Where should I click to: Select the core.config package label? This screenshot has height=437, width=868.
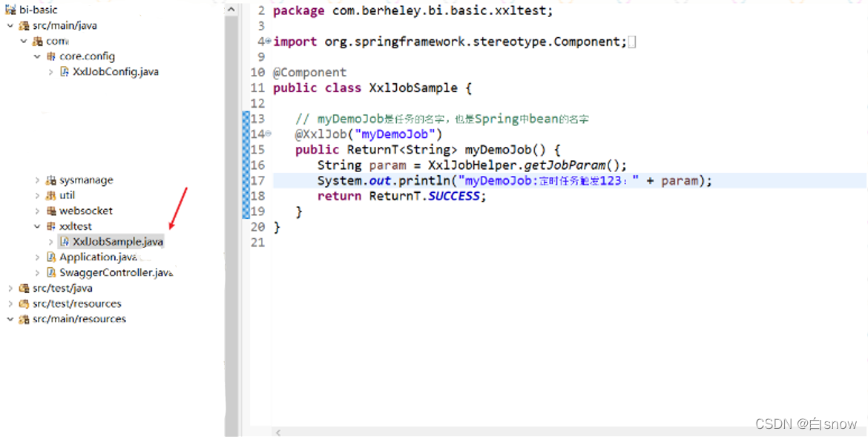coord(87,56)
